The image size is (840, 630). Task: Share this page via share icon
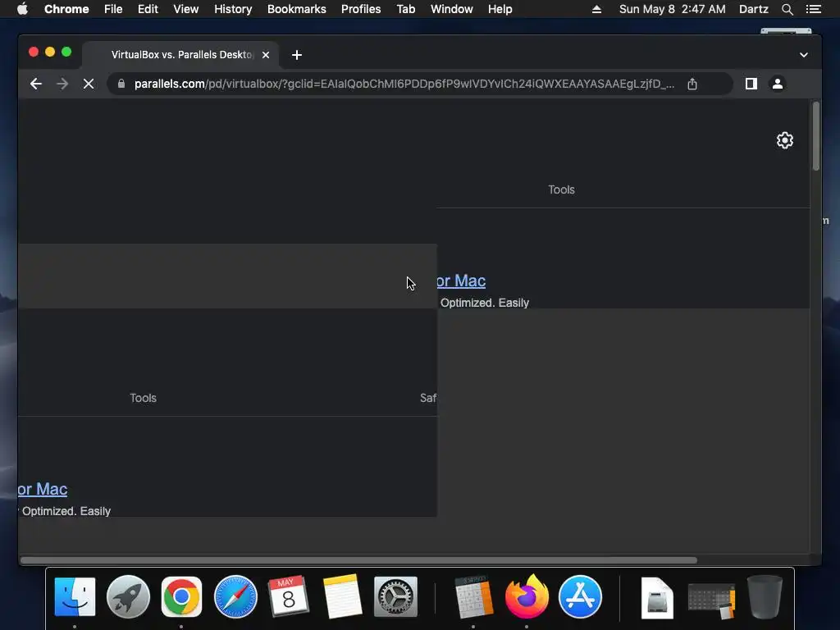(692, 84)
